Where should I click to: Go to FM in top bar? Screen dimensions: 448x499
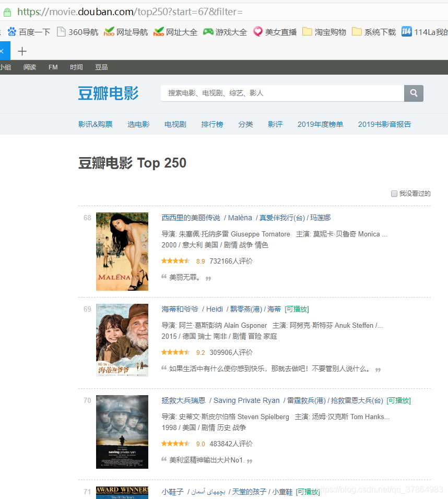point(53,67)
